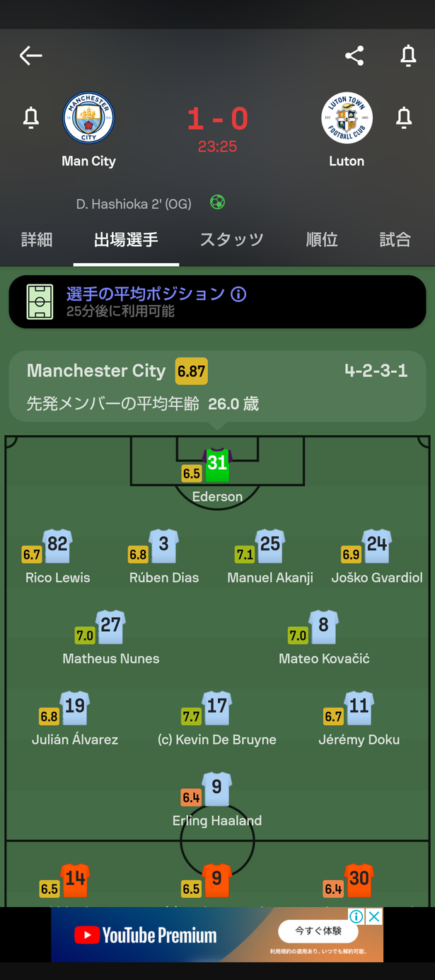435x980 pixels.
Task: Tap the back arrow icon
Action: pos(31,56)
